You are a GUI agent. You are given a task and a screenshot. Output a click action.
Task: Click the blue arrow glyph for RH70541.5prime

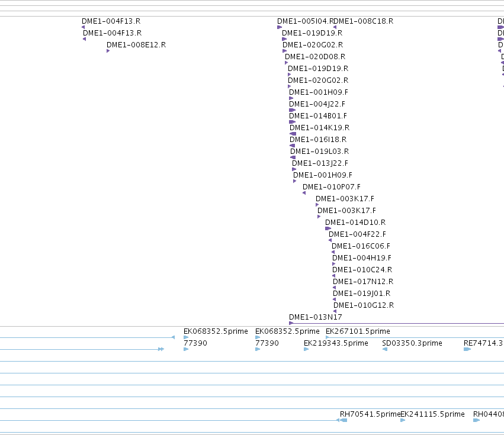[344, 421]
